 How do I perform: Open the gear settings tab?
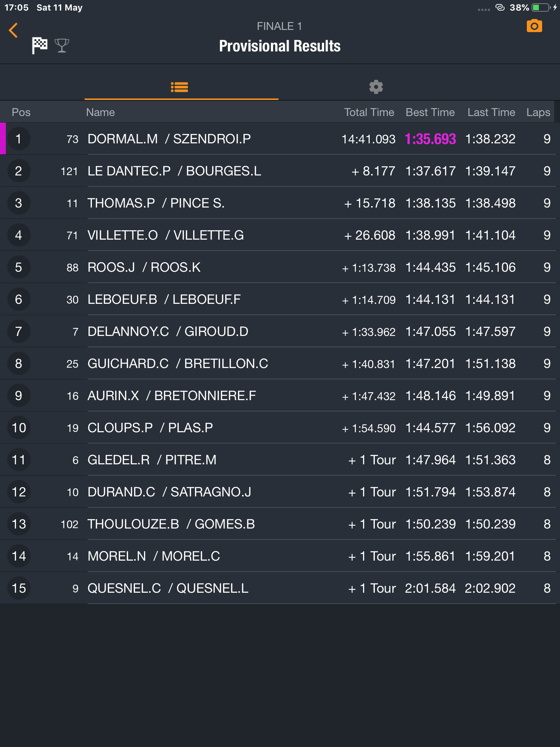pos(376,87)
